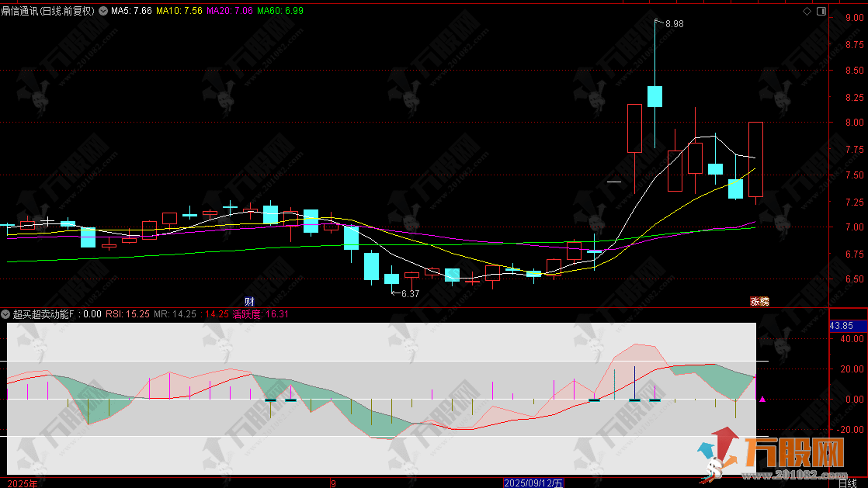868x488 pixels.
Task: Click the square icon in top-right corner
Action: 821,12
